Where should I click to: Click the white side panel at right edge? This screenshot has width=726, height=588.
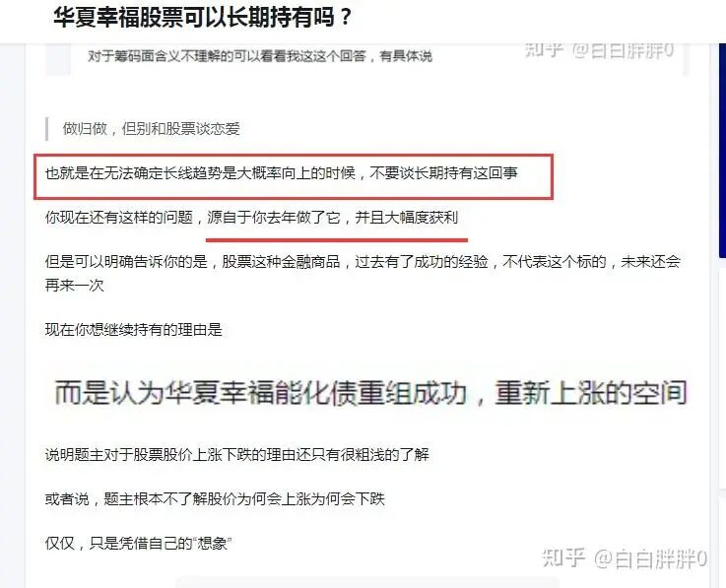(722, 377)
